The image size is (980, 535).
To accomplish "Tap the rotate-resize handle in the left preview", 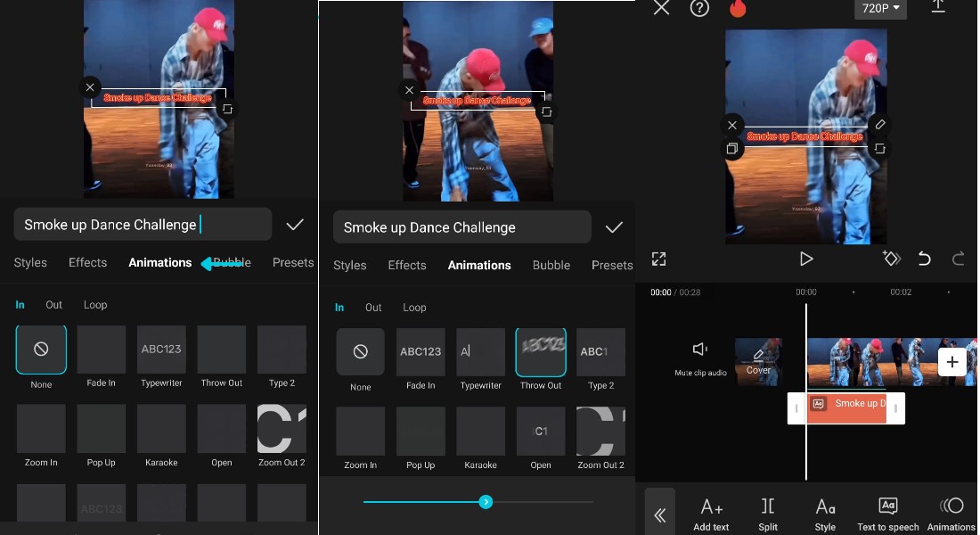I will (x=227, y=109).
